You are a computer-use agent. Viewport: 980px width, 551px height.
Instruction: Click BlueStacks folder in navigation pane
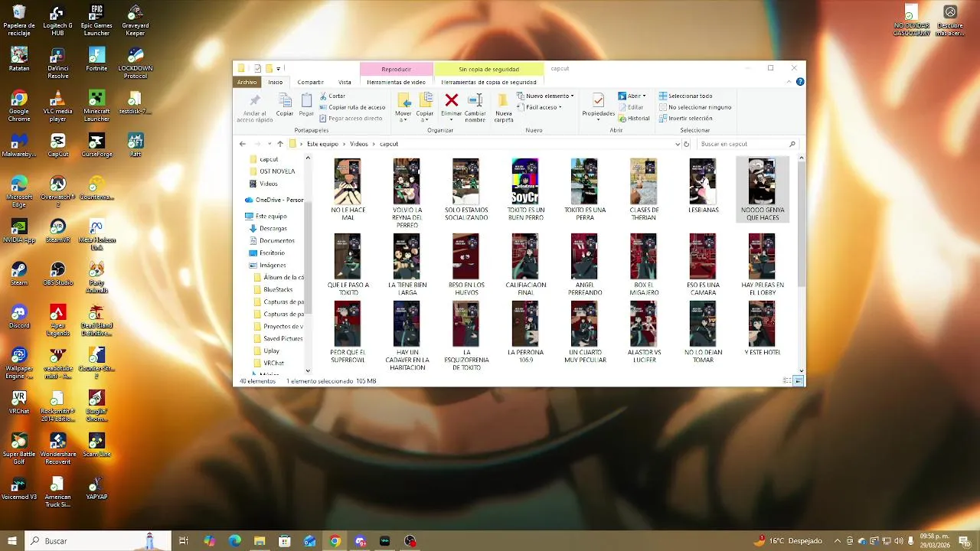[x=278, y=289]
